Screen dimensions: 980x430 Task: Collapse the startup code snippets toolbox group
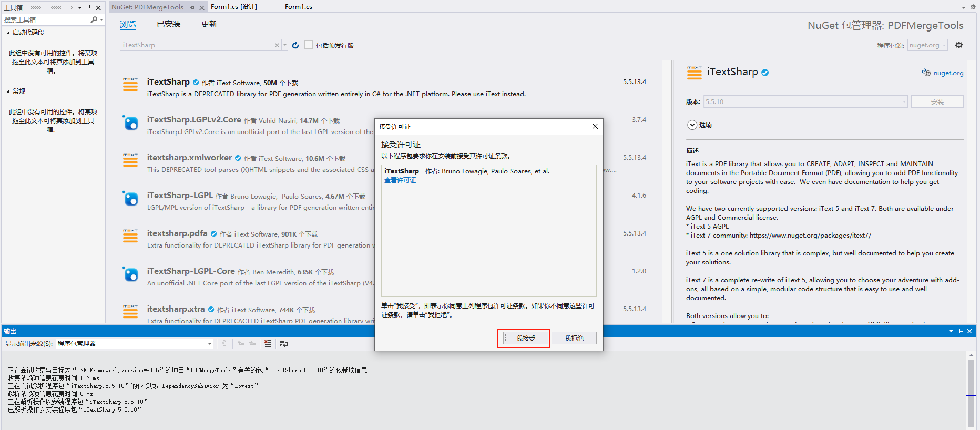coord(8,33)
